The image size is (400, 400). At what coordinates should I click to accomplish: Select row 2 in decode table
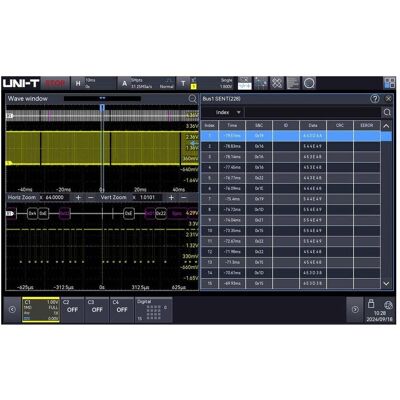290,146
